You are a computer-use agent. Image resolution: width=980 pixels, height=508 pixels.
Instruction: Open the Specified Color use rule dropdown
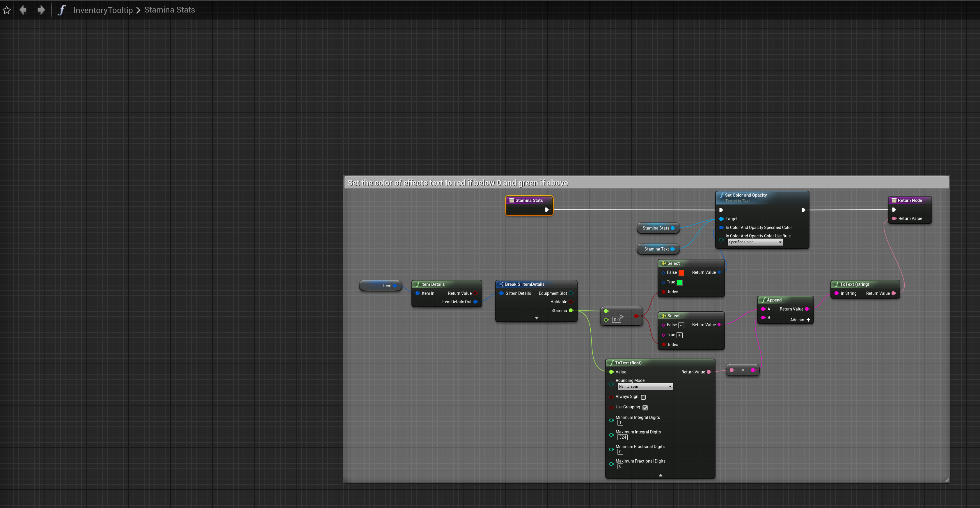coord(755,242)
